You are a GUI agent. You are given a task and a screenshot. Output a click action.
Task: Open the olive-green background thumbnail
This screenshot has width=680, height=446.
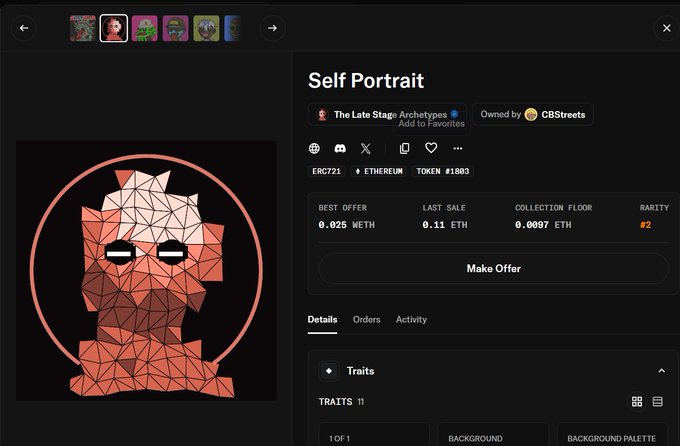[206, 28]
